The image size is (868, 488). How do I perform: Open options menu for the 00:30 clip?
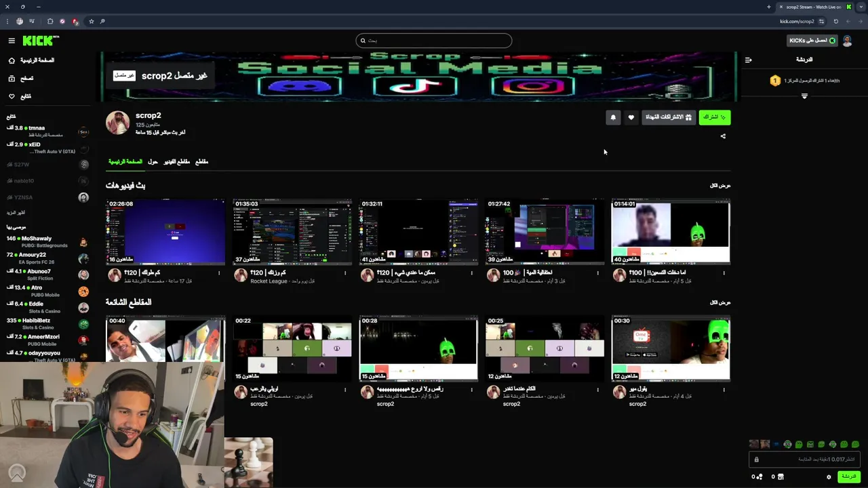click(x=724, y=390)
